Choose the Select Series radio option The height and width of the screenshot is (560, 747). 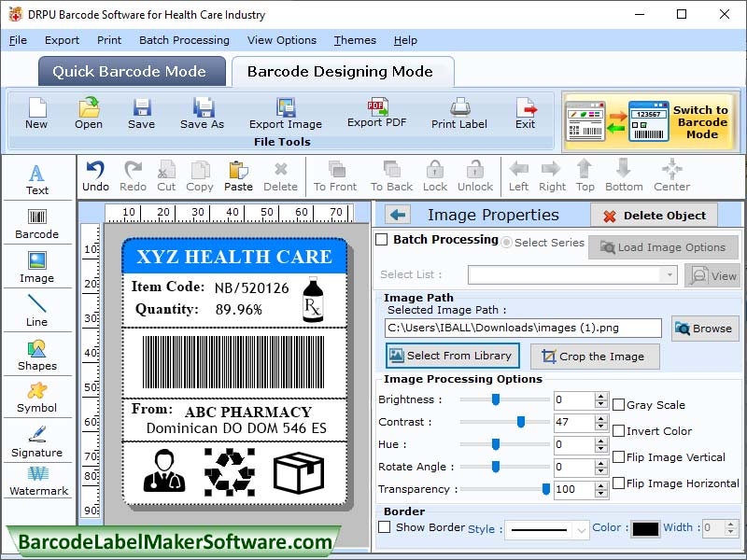[x=506, y=243]
